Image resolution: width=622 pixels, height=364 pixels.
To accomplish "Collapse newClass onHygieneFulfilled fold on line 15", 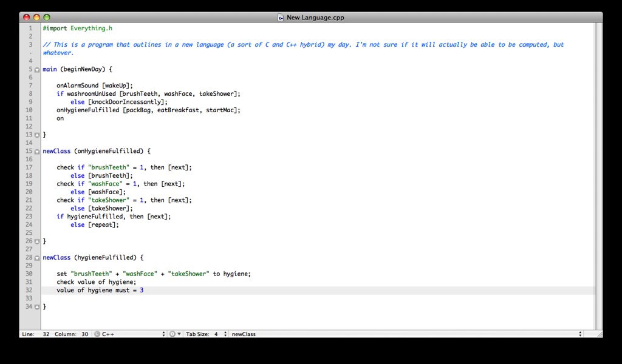I will pos(37,151).
